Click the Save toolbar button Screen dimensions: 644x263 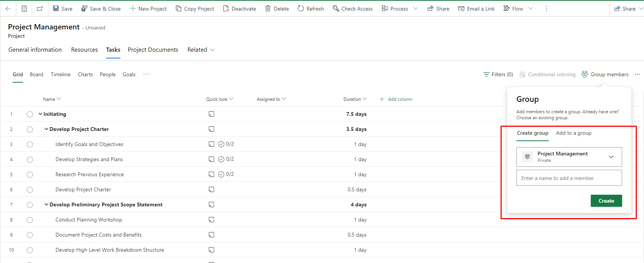coord(63,8)
